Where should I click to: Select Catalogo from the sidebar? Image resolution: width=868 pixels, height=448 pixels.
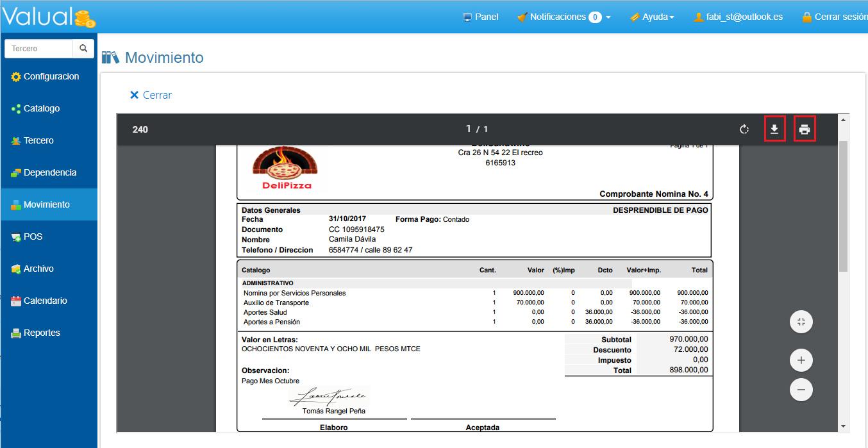coord(41,109)
